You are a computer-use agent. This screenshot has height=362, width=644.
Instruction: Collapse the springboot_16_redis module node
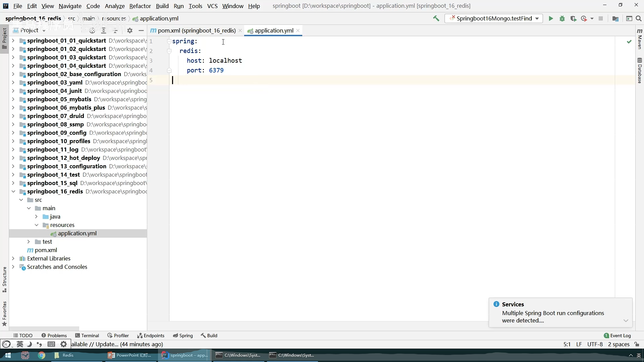tap(13, 191)
